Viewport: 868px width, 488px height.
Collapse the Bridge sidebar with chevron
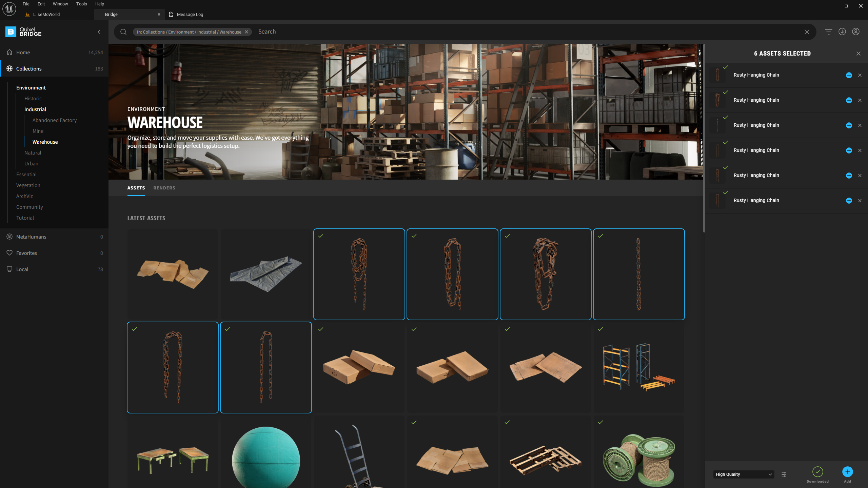(99, 32)
